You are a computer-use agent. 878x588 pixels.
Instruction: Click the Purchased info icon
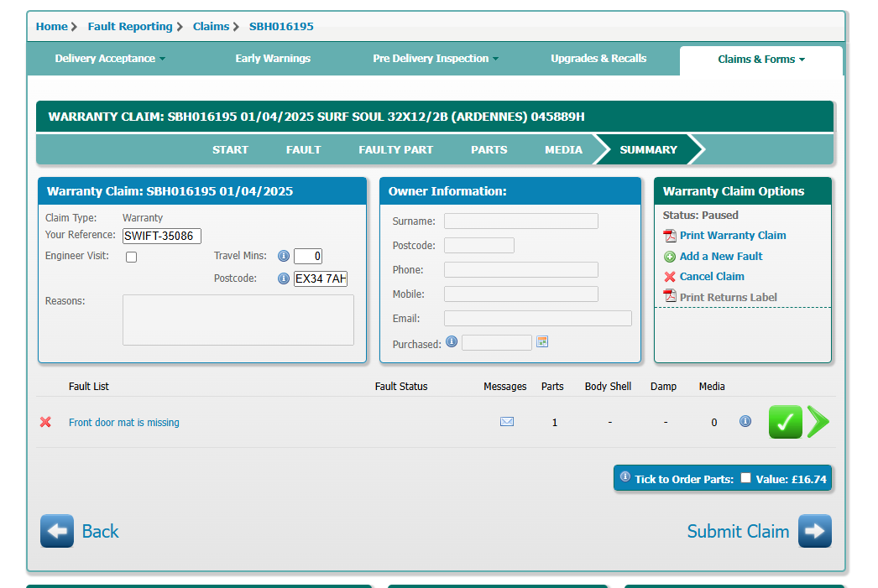(x=452, y=341)
